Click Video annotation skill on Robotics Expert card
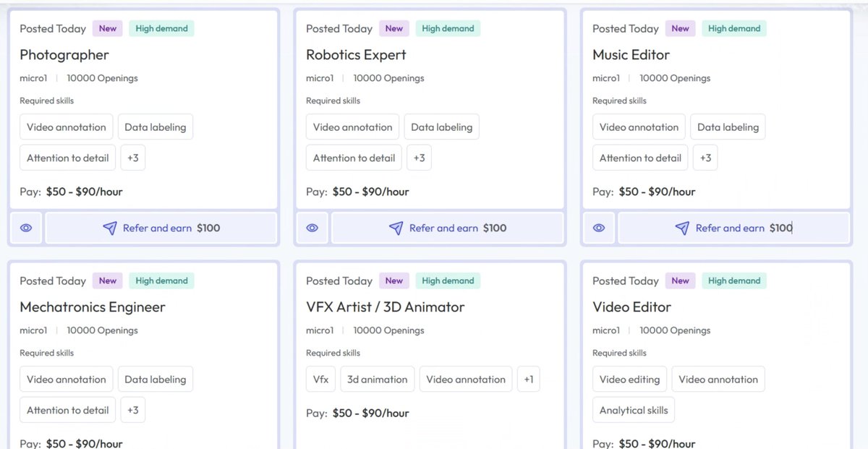 tap(353, 127)
